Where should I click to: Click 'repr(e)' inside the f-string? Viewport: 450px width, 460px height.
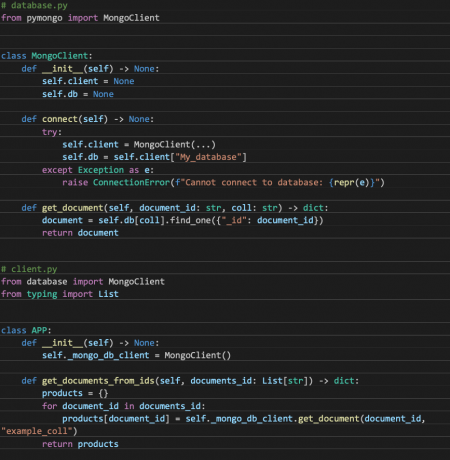click(x=352, y=182)
